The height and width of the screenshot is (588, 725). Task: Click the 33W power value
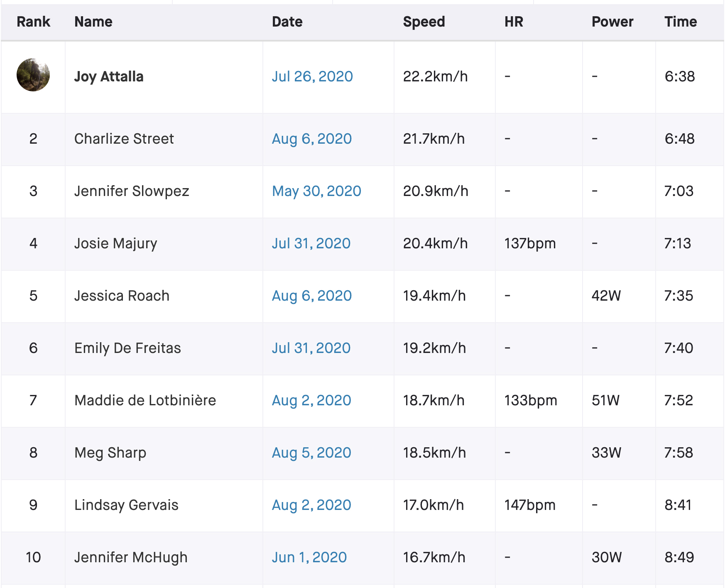coord(607,453)
